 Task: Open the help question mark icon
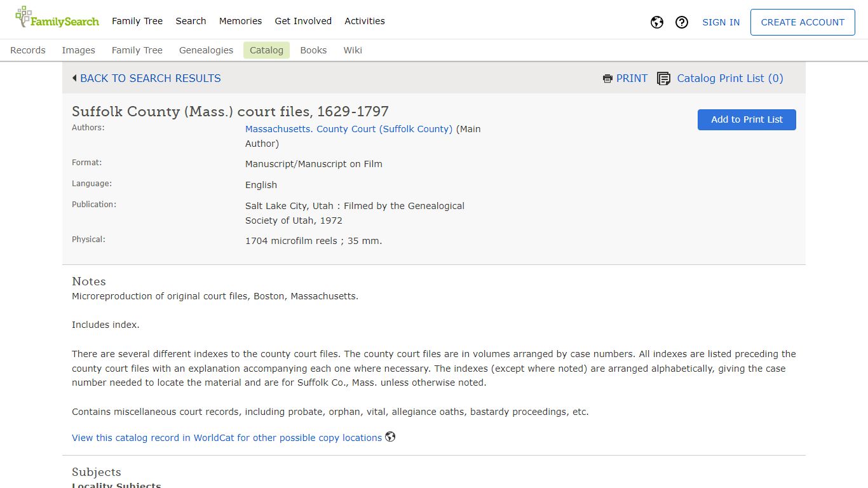point(682,22)
